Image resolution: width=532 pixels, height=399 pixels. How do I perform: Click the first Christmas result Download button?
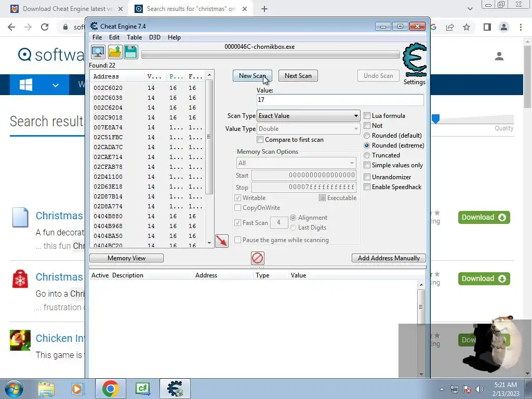[x=484, y=218]
